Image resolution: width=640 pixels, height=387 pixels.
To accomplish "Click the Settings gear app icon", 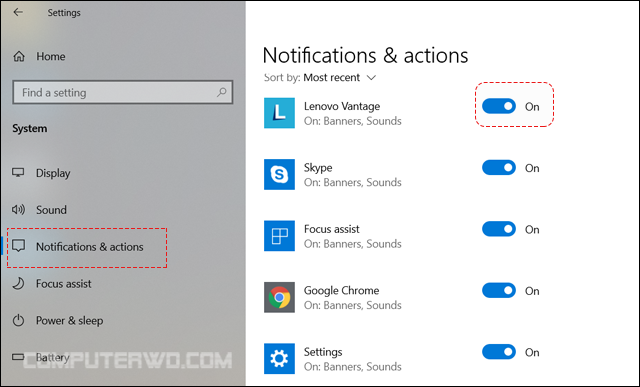I will click(279, 359).
